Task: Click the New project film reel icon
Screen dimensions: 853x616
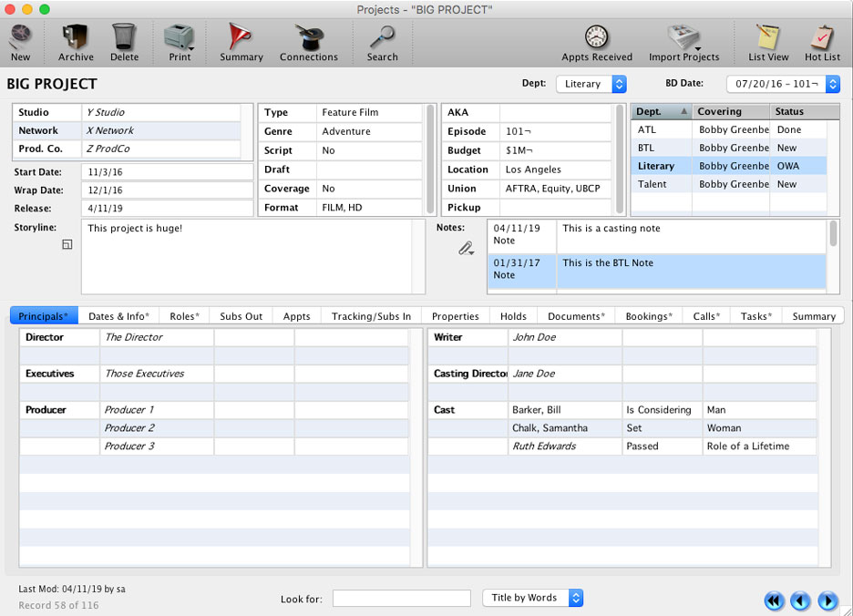Action: click(21, 36)
